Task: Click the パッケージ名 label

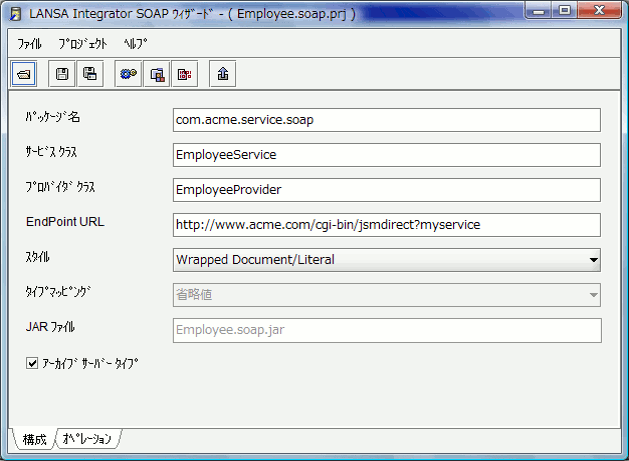Action: point(53,117)
